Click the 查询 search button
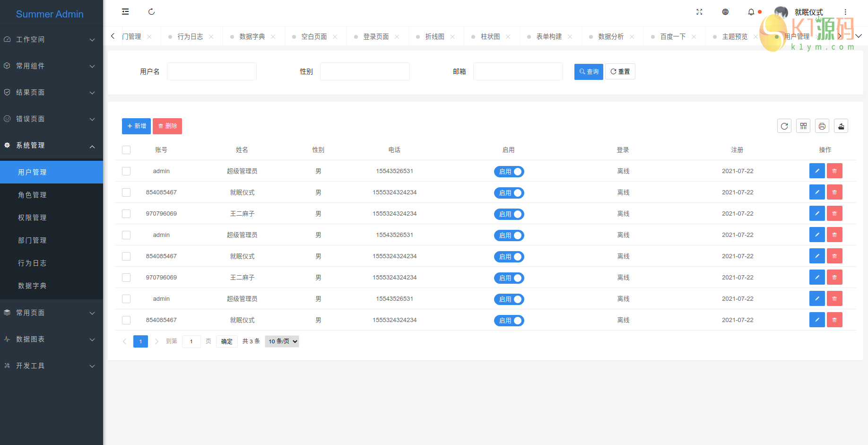Viewport: 868px width, 445px height. (589, 72)
